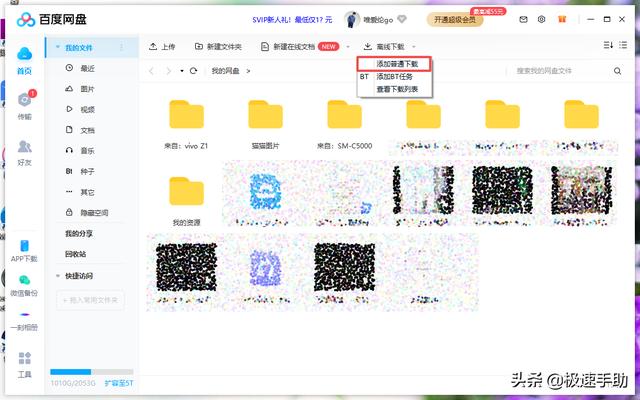The height and width of the screenshot is (400, 640).
Task: Choose 添加BT任务 from the menu
Action: (x=394, y=77)
